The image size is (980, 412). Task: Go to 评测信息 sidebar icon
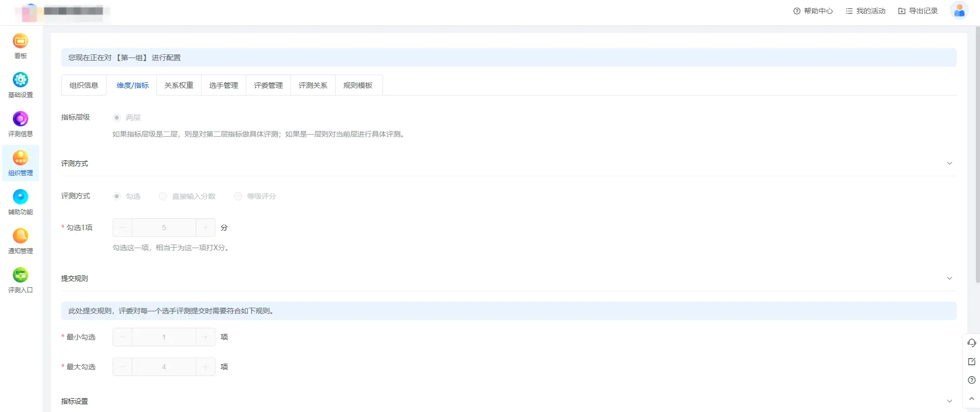coord(21,119)
